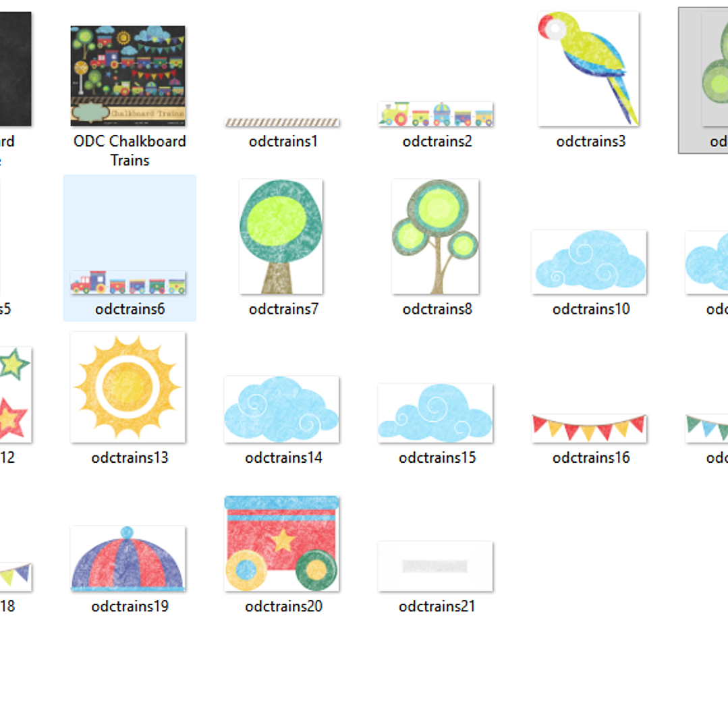Select the star thumbnail at left edge
This screenshot has width=728, height=728.
pos(14,395)
